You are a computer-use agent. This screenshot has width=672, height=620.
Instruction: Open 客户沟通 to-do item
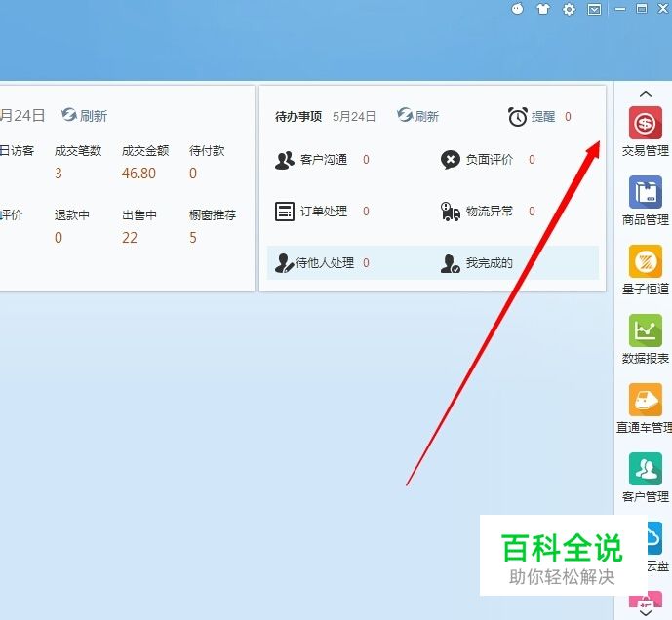click(x=322, y=160)
